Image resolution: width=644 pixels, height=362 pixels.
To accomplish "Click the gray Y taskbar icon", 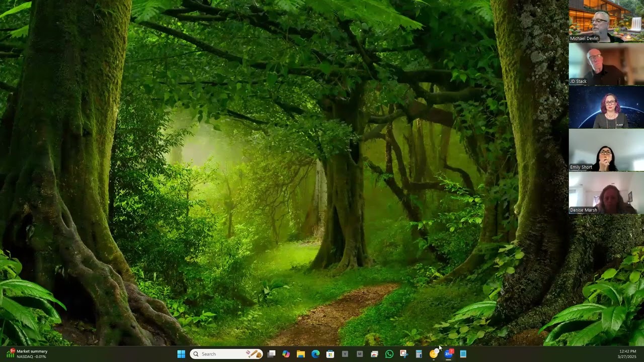I will pyautogui.click(x=345, y=354).
